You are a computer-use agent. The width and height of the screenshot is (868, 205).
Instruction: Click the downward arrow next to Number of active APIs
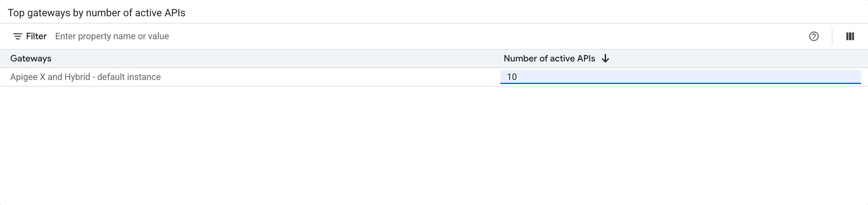coord(605,58)
